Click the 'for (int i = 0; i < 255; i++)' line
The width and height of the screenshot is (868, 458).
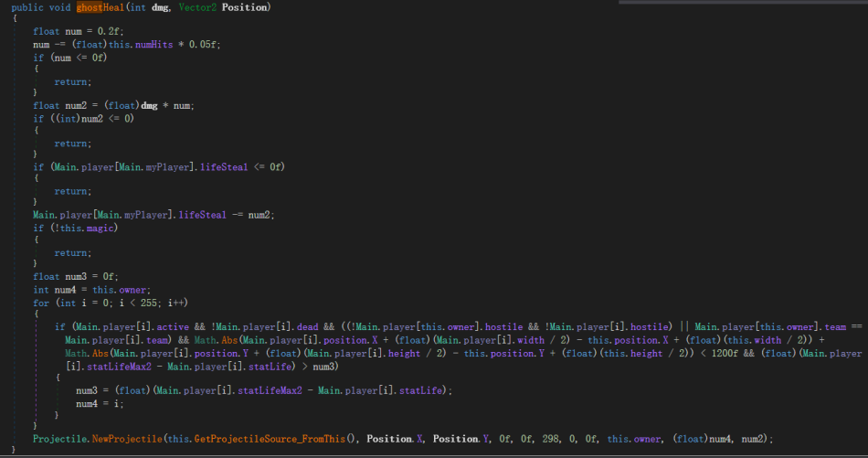111,303
